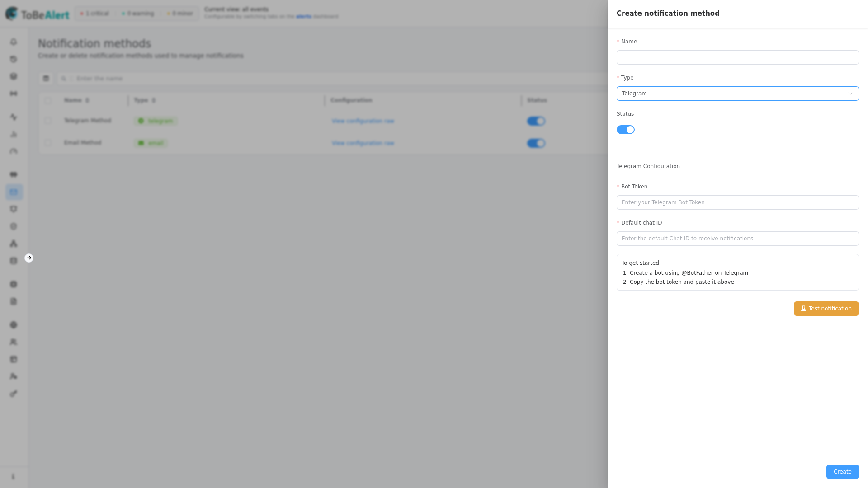Toggle the Email Method status switch

(x=536, y=143)
